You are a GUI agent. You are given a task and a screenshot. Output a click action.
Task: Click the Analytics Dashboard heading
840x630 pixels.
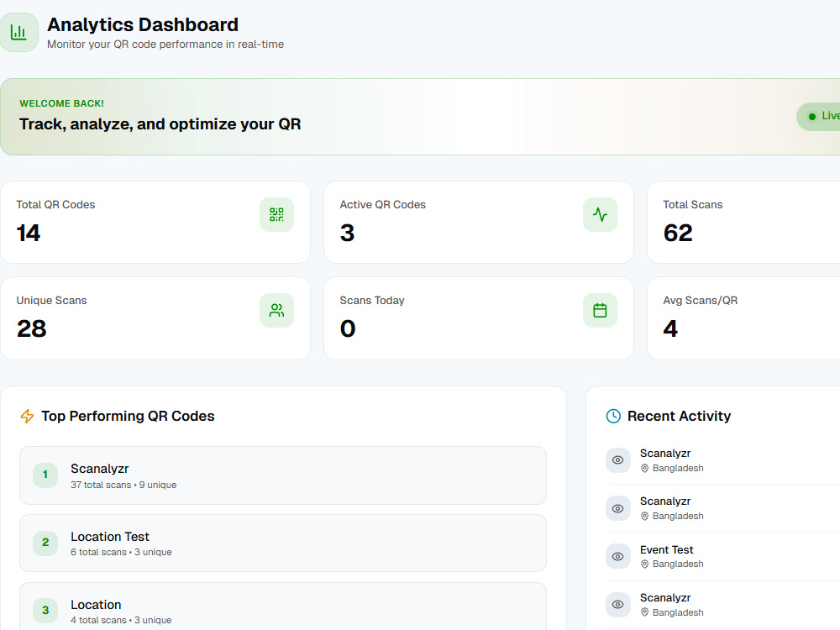143,24
